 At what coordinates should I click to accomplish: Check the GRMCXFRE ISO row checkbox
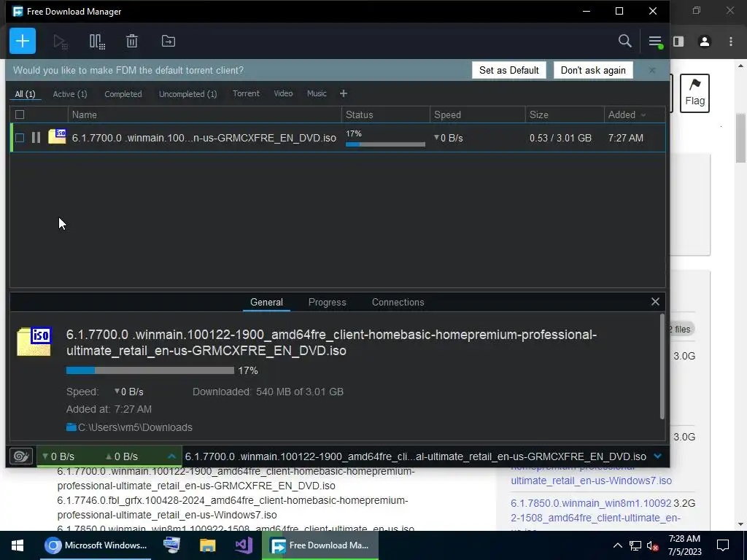20,138
